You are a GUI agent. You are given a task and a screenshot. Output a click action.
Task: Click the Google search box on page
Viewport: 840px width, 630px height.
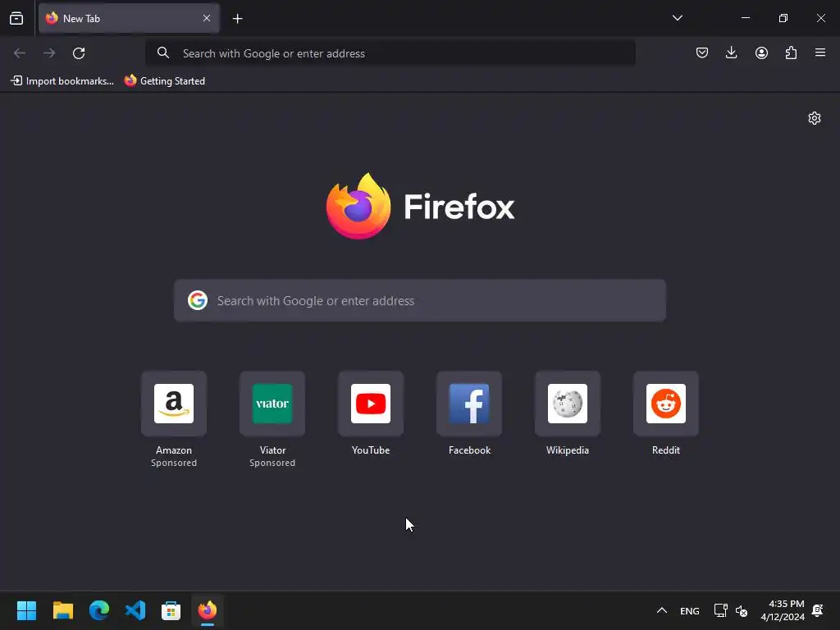pos(420,300)
